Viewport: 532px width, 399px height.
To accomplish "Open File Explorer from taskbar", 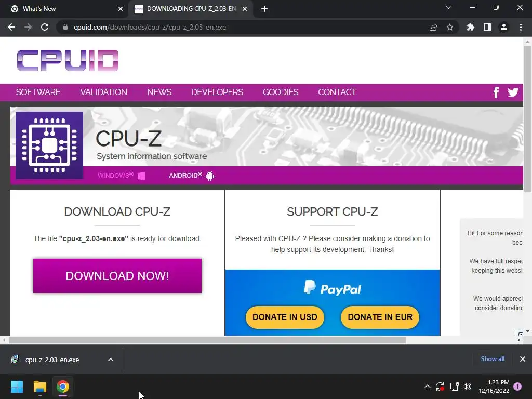I will point(39,387).
